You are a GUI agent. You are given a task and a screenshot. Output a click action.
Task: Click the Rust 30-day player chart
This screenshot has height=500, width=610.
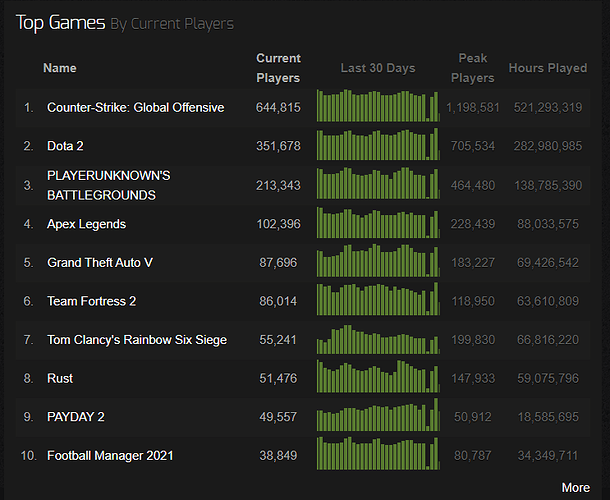click(x=378, y=376)
